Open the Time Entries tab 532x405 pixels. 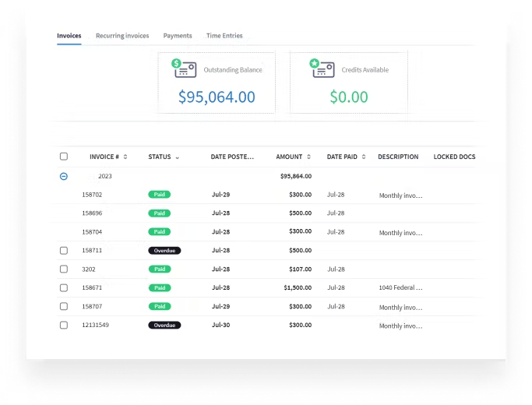pyautogui.click(x=224, y=36)
